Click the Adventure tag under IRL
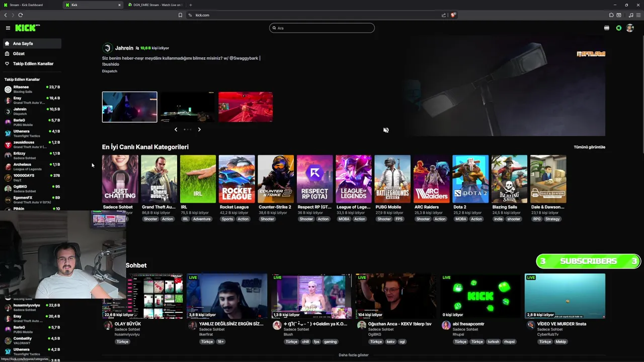Screen dimensions: 644x362 202,219
